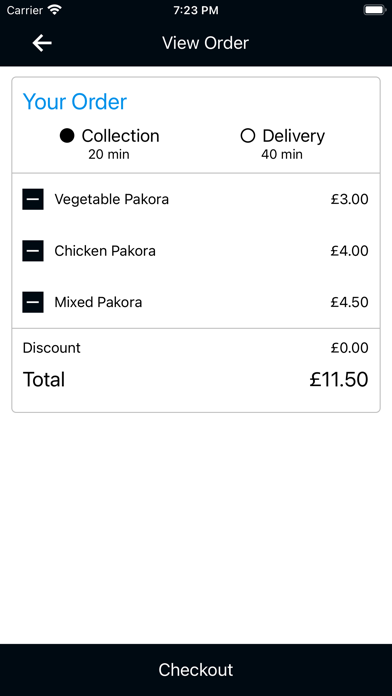Tap the £11.50 total amount
This screenshot has width=392, height=696.
[x=339, y=380]
